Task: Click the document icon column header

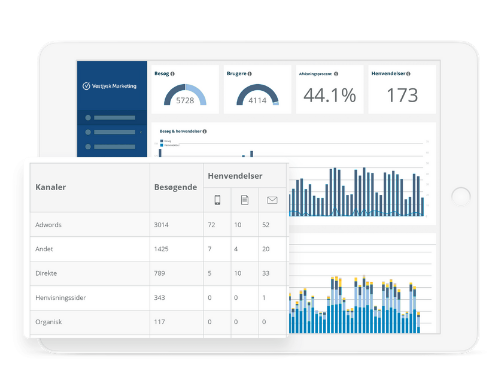Action: click(x=245, y=200)
